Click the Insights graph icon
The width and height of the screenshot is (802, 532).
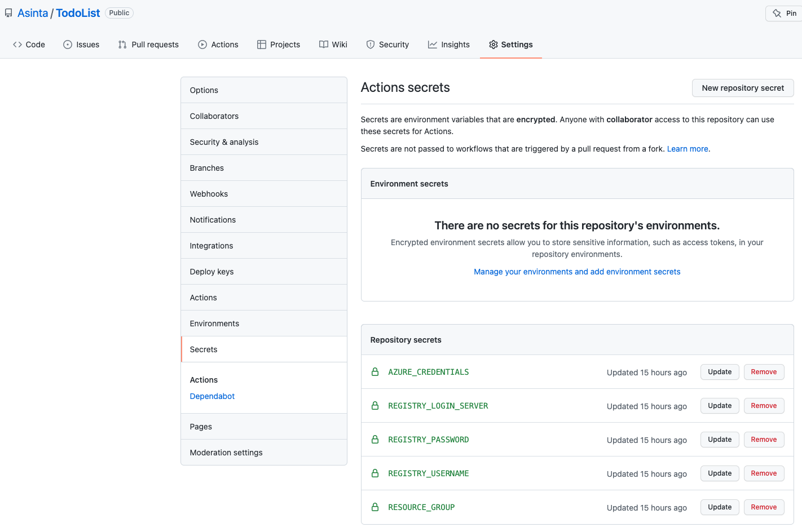(x=433, y=45)
